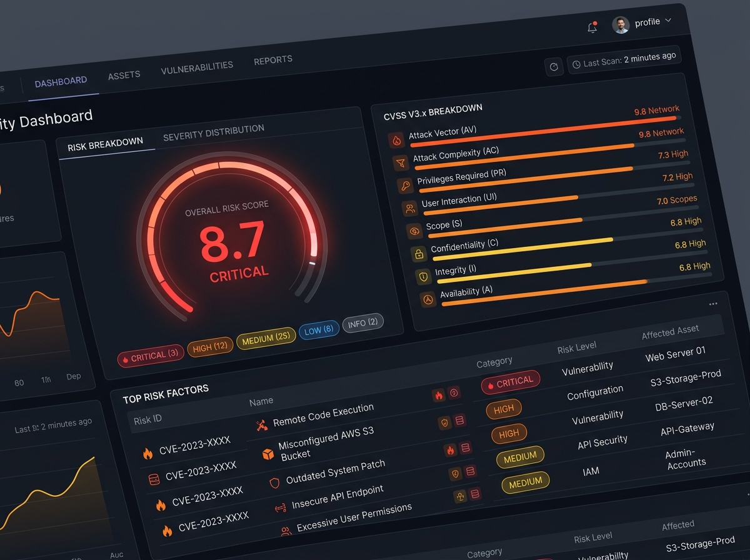Click database badge in Outdated System Patch row
This screenshot has height=560, width=750.
tap(466, 447)
